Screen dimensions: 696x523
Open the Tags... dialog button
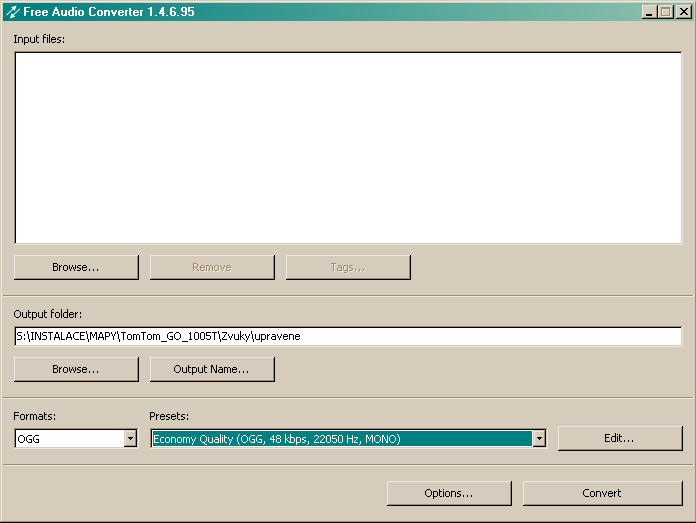tap(347, 267)
